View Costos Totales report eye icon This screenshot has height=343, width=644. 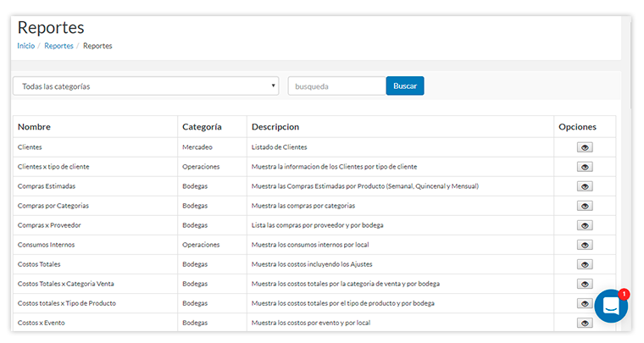click(585, 264)
